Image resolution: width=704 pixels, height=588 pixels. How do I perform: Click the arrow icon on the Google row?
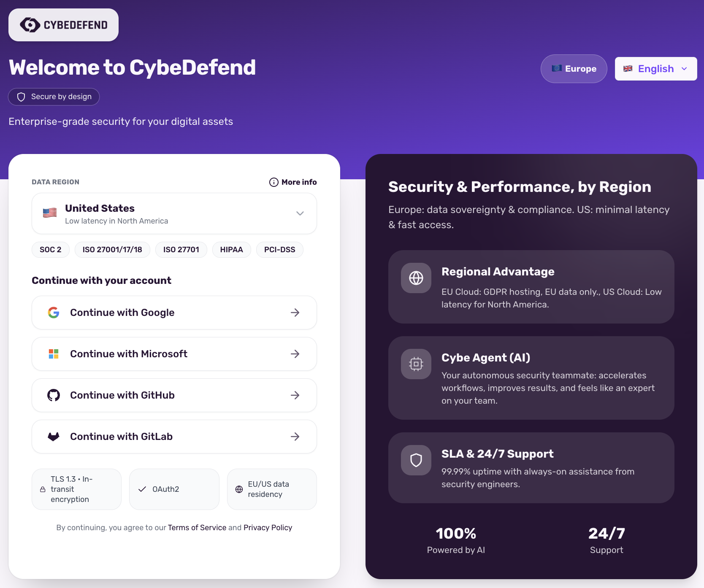coord(295,313)
